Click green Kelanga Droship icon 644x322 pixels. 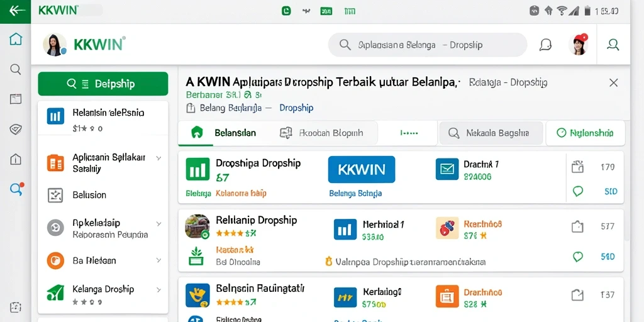(x=55, y=292)
